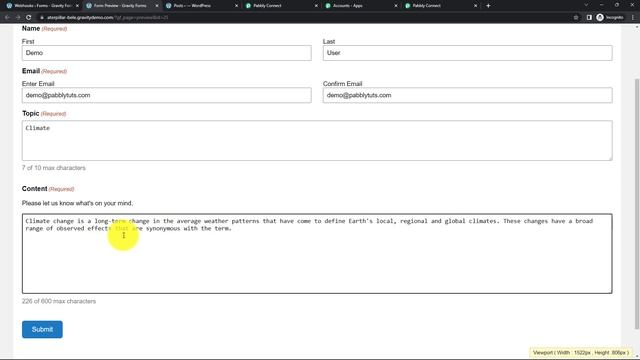Screen dimensions: 640x360
Task: Go forward to next page
Action: pos(18,18)
